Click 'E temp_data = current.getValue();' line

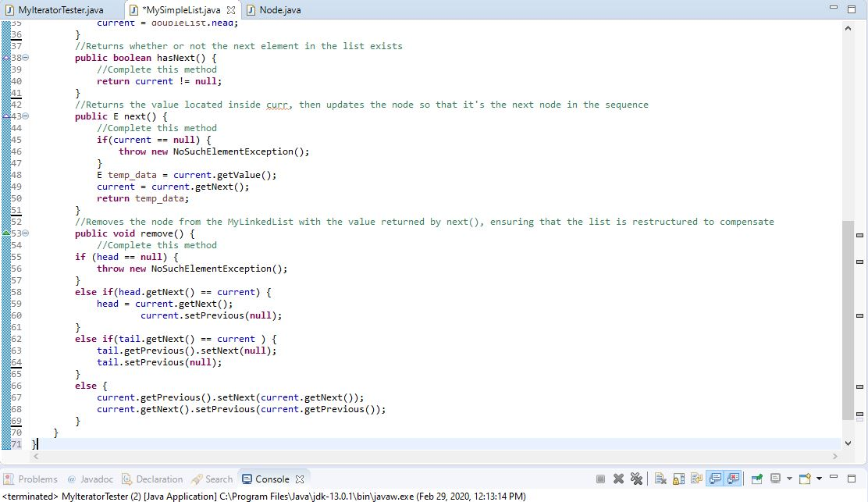[187, 175]
